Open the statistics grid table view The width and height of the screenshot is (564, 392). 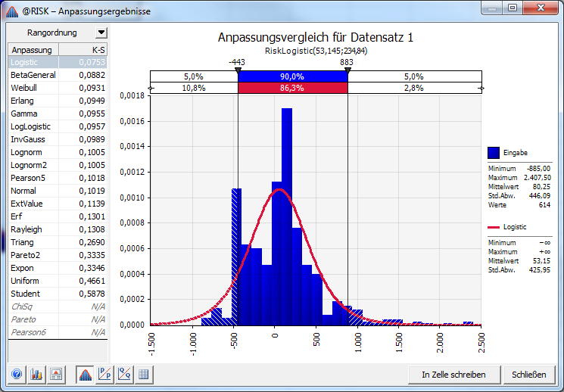[144, 375]
